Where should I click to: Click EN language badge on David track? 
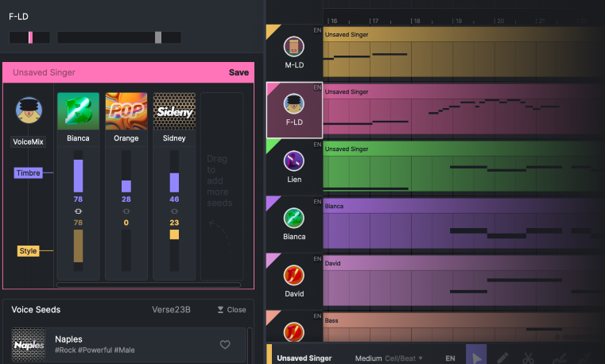pyautogui.click(x=317, y=258)
